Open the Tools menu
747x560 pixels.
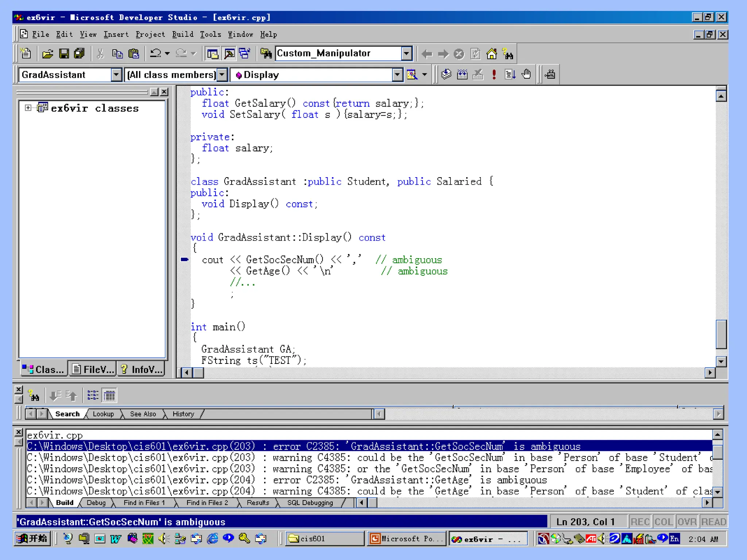[210, 34]
